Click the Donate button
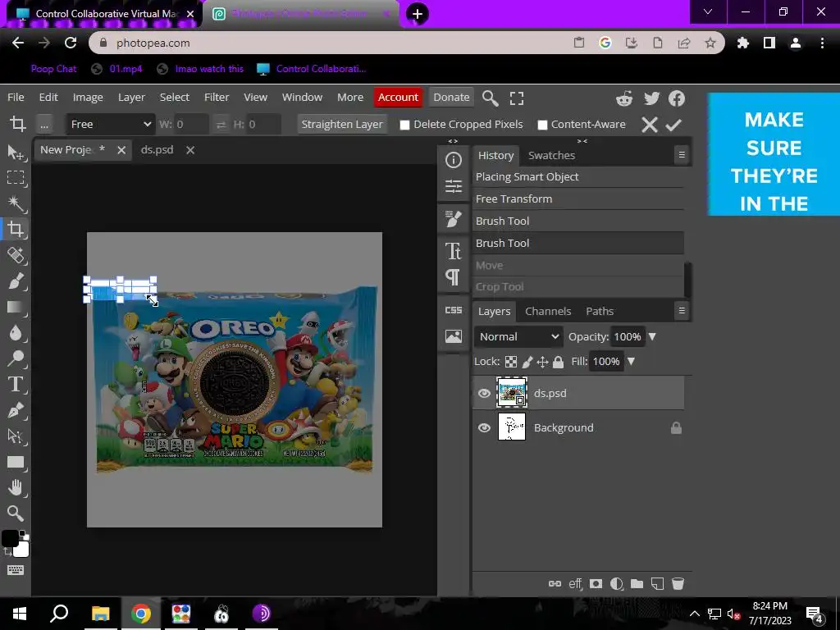The image size is (840, 630). tap(451, 97)
